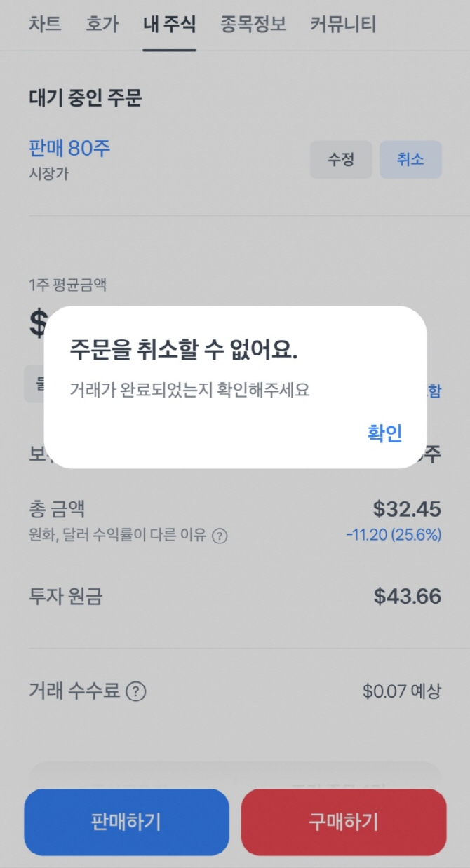Tap the 주문을 취소할 수 없어요 dialog title

pyautogui.click(x=184, y=351)
